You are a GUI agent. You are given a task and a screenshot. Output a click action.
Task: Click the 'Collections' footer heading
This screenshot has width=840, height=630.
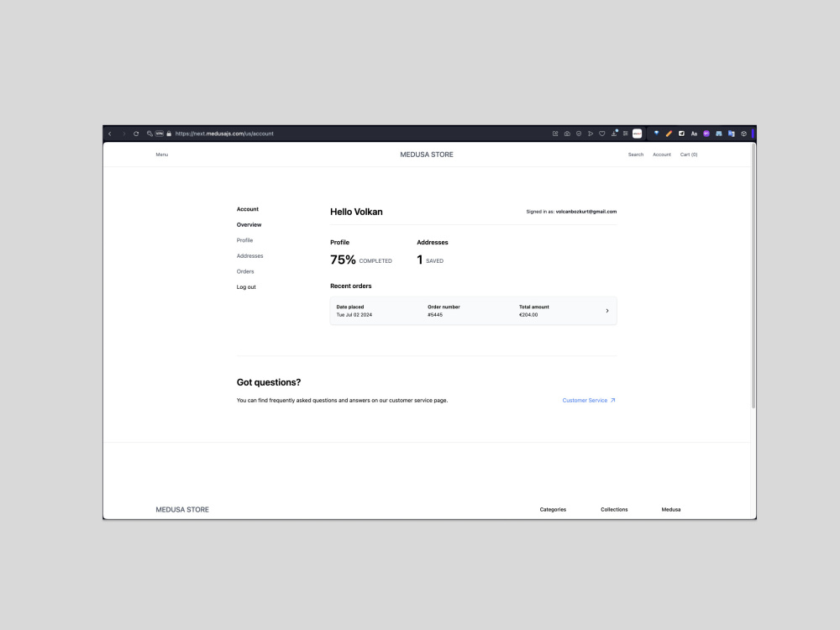click(614, 510)
